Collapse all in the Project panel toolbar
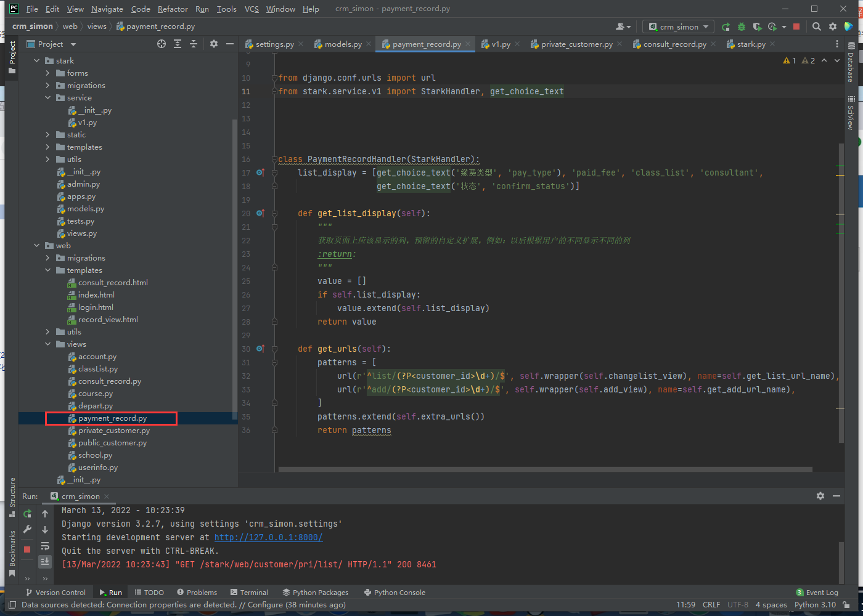 194,44
